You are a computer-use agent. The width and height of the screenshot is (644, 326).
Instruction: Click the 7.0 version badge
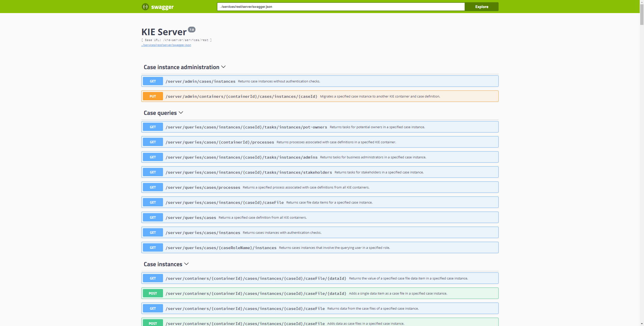(192, 30)
